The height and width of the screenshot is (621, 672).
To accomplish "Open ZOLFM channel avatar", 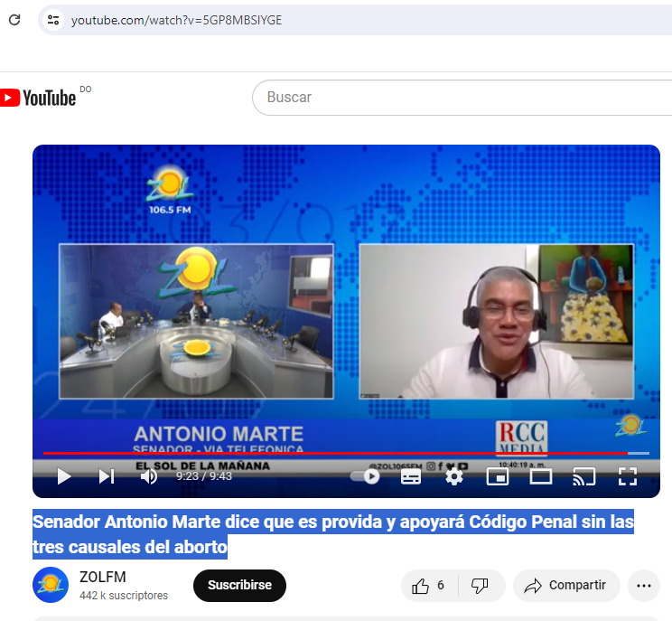I will tap(51, 585).
